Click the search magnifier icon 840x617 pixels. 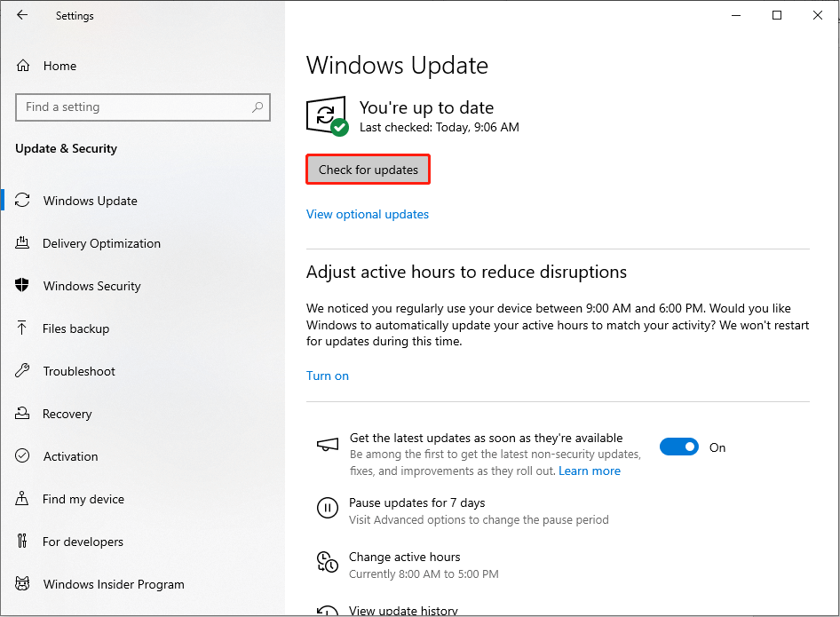pos(258,107)
